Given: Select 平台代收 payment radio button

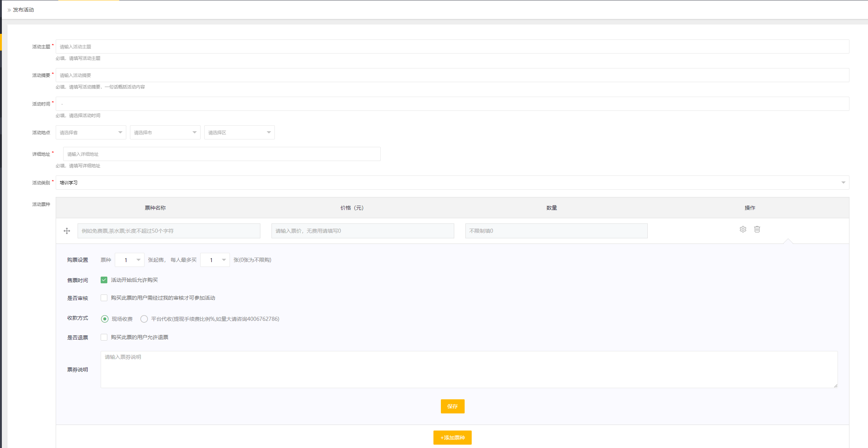Looking at the screenshot, I should pos(144,319).
